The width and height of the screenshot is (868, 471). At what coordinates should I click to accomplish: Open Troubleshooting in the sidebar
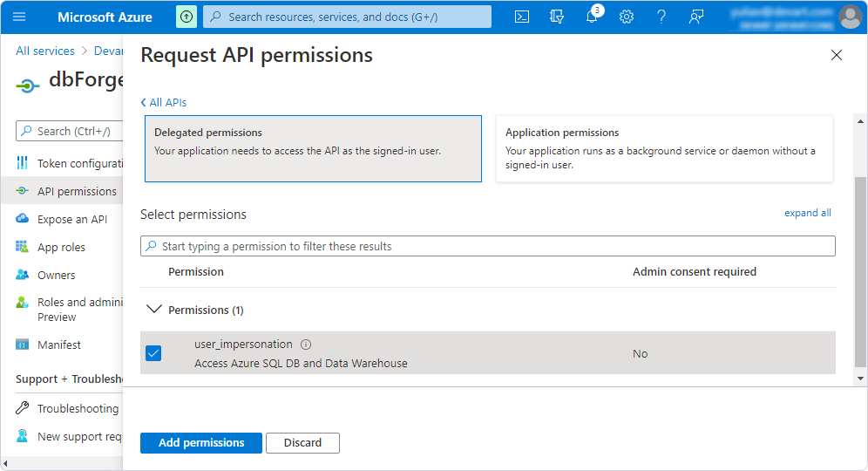click(78, 408)
